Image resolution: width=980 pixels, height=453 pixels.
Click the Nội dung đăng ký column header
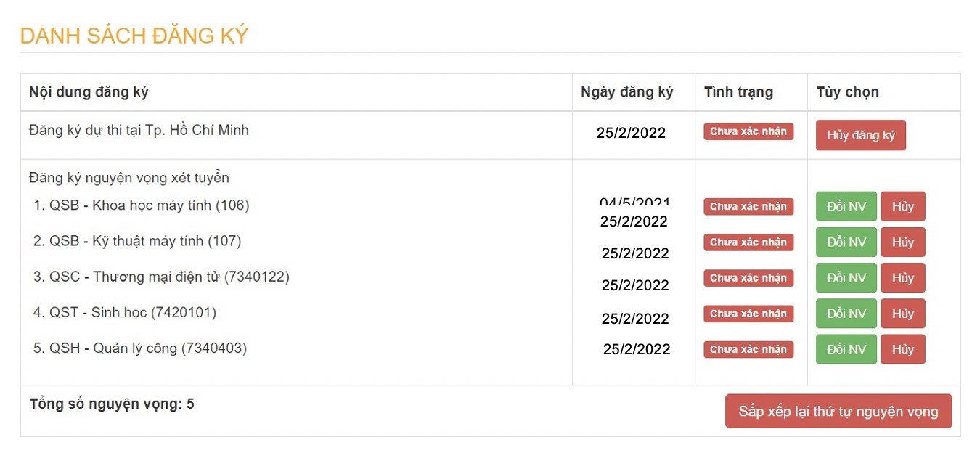89,92
